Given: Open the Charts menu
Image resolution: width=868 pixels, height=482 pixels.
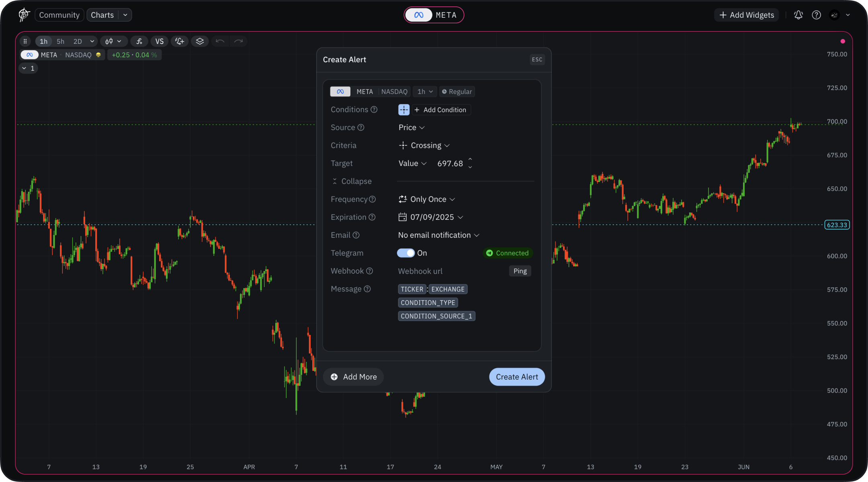Looking at the screenshot, I should (102, 15).
